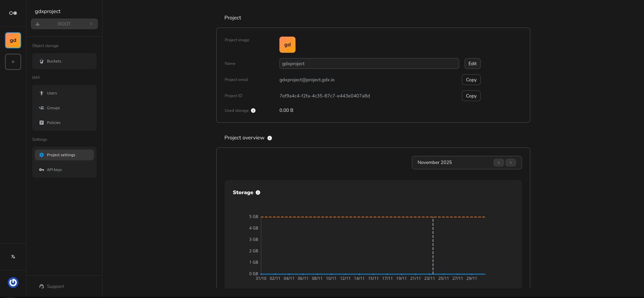Image resolution: width=644 pixels, height=298 pixels.
Task: Expand the ROOT selector
Action: (64, 24)
